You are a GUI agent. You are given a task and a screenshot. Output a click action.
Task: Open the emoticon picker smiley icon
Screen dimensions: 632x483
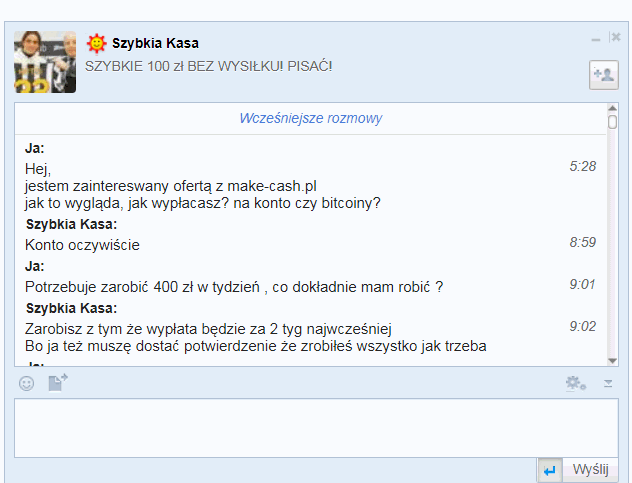pyautogui.click(x=26, y=383)
